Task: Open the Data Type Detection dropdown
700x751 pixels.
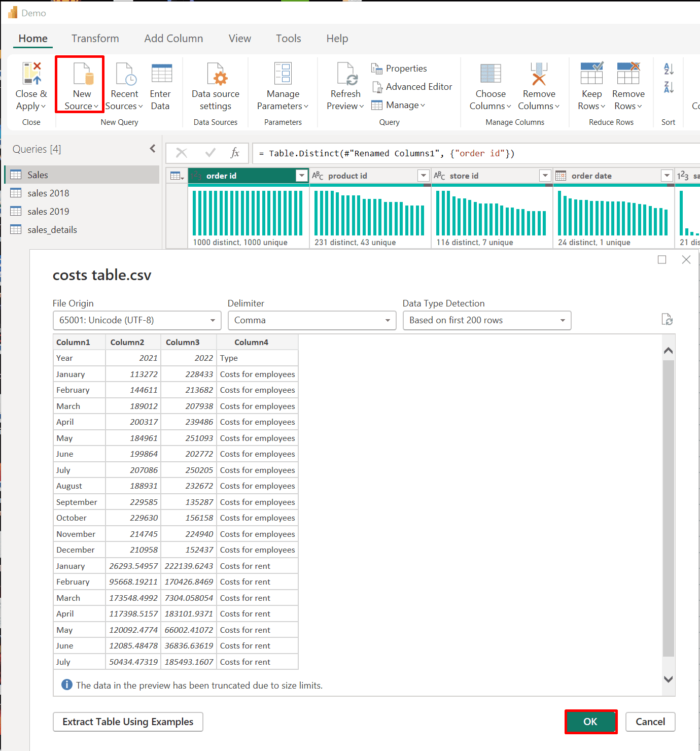Action: pos(486,320)
